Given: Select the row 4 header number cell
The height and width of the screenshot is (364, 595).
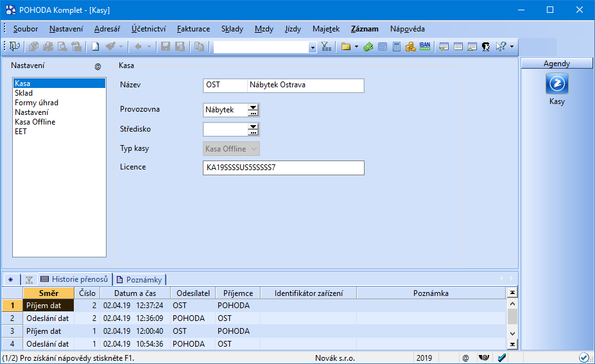Looking at the screenshot, I should [12, 344].
